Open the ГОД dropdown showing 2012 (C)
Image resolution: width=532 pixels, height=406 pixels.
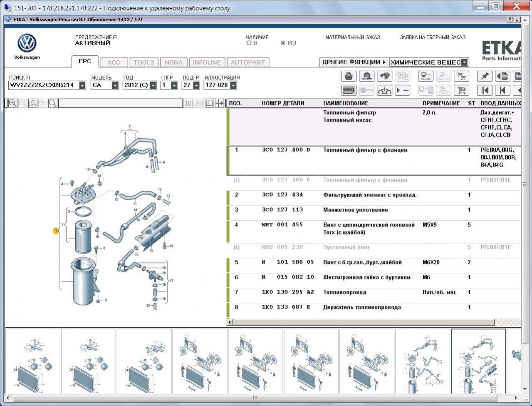point(153,85)
